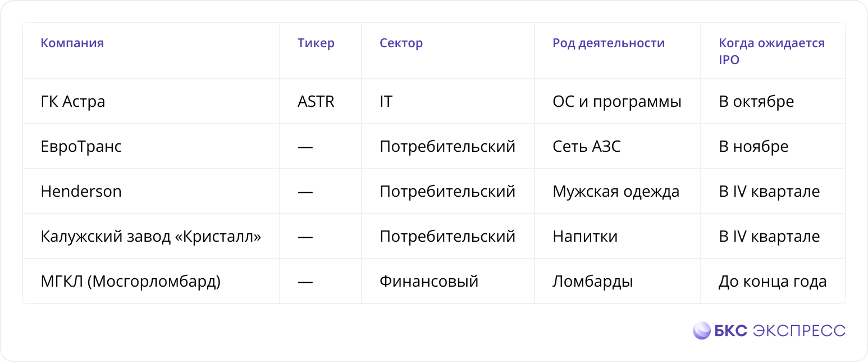Click the Сектор column header
Image resolution: width=868 pixels, height=362 pixels.
click(x=401, y=43)
